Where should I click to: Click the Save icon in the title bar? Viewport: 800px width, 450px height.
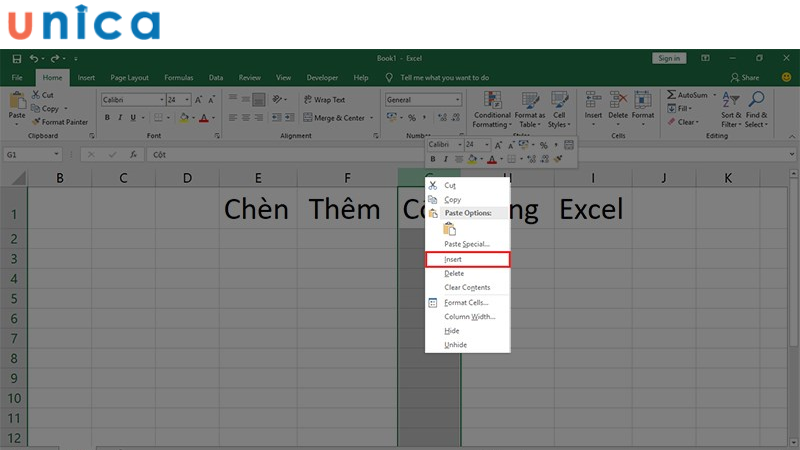tap(17, 59)
